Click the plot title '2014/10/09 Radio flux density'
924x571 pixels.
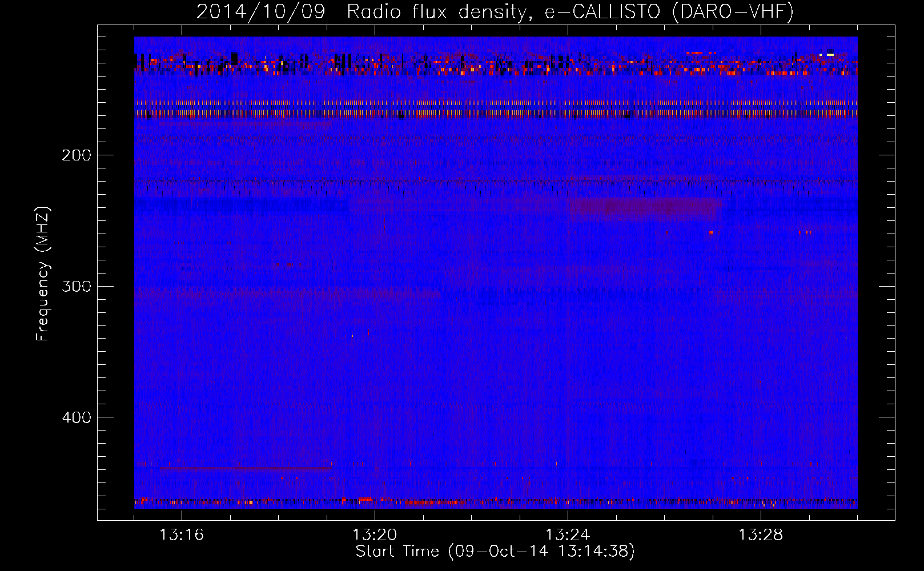(x=495, y=11)
